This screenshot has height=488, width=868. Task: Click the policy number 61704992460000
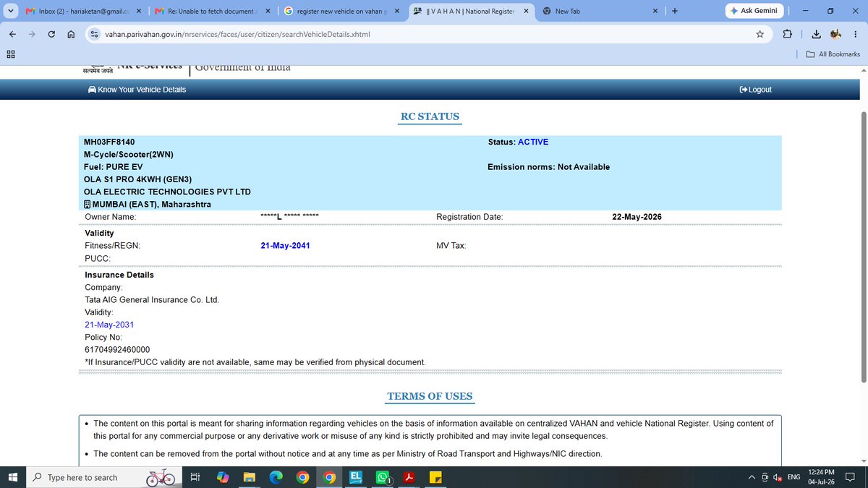click(x=117, y=350)
